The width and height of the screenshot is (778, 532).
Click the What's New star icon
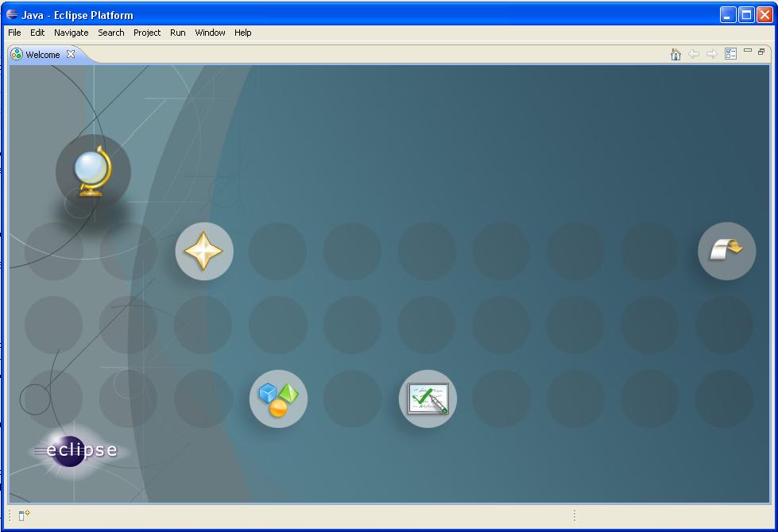[x=204, y=252]
